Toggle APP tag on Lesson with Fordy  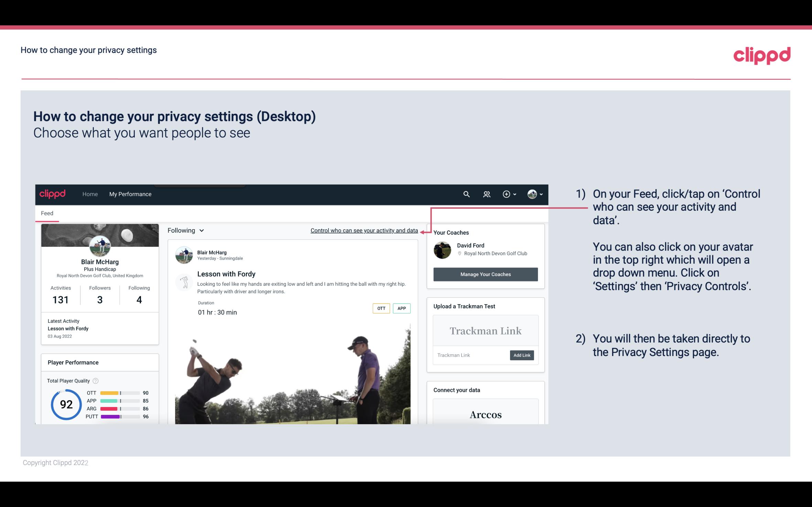point(402,308)
